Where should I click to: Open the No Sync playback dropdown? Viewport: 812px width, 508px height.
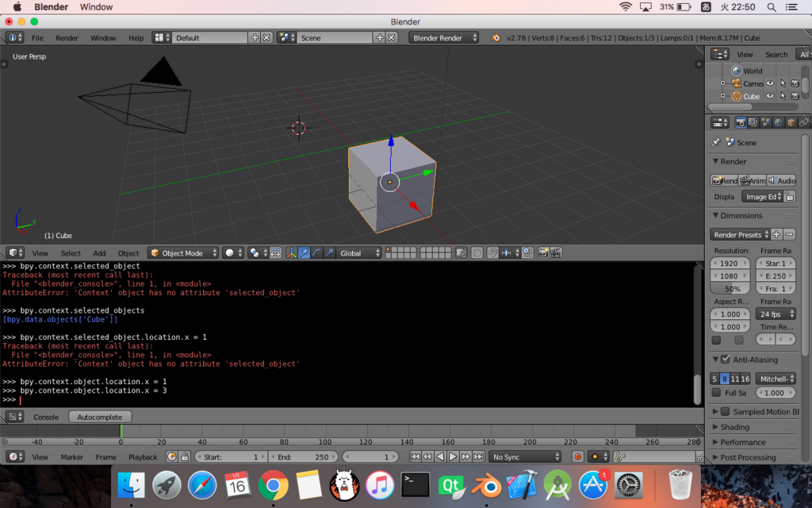point(525,456)
